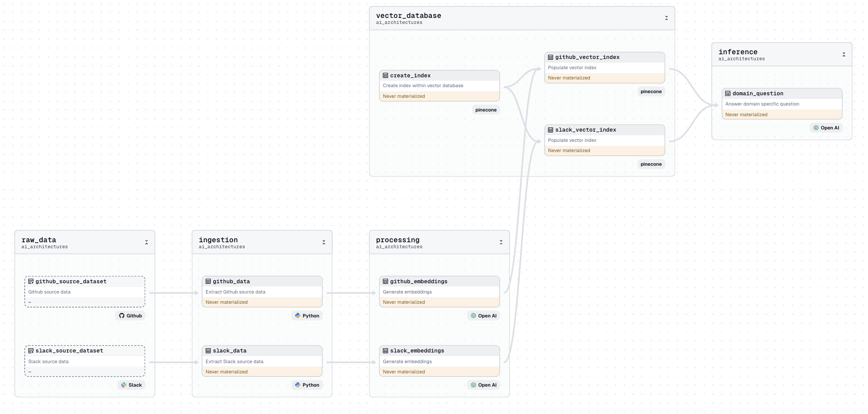Viewport: 868px width, 414px height.
Task: Click the Github icon tag under github_source_dataset
Action: [x=130, y=316]
